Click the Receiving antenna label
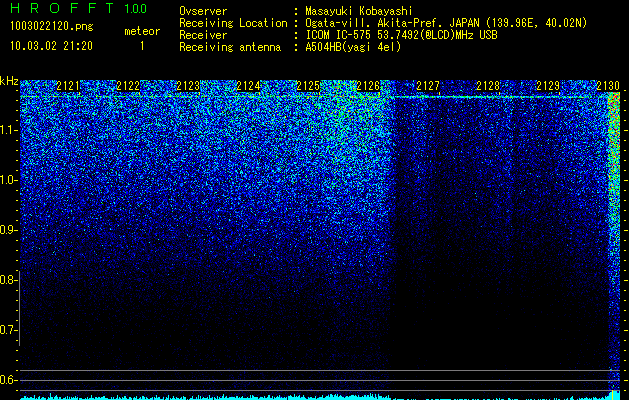The width and height of the screenshot is (629, 400). (x=230, y=47)
